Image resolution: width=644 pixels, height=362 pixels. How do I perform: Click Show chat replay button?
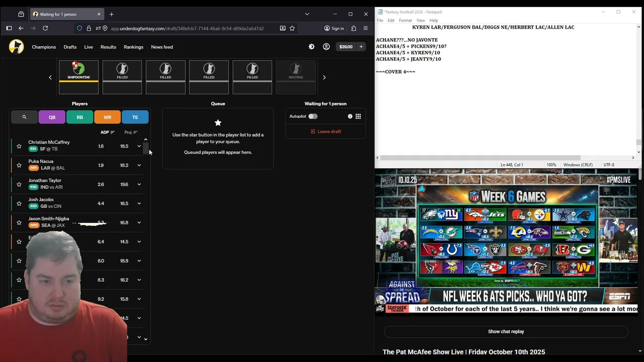pyautogui.click(x=506, y=331)
